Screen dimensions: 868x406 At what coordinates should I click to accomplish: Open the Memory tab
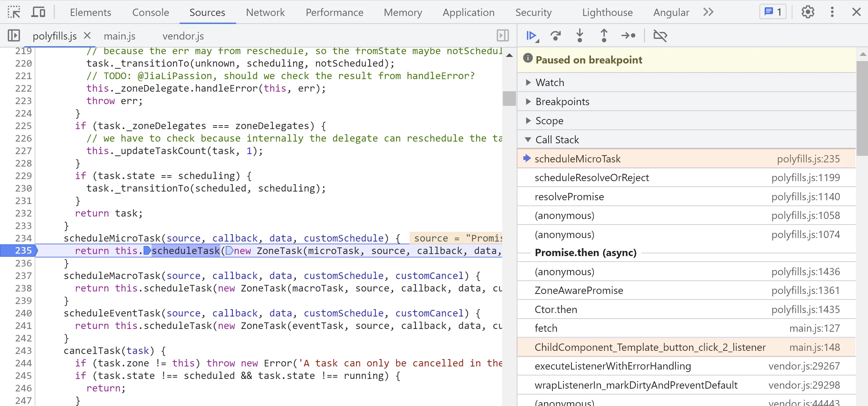tap(403, 12)
